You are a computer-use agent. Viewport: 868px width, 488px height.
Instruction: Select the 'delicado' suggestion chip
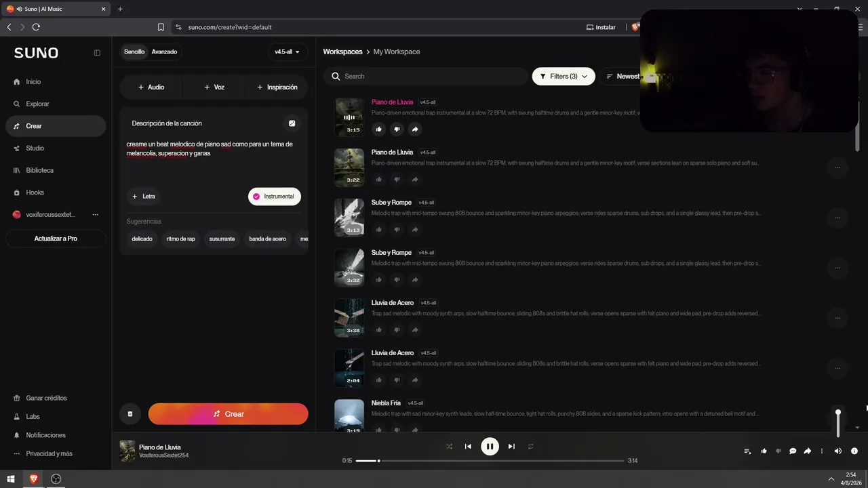coord(142,239)
